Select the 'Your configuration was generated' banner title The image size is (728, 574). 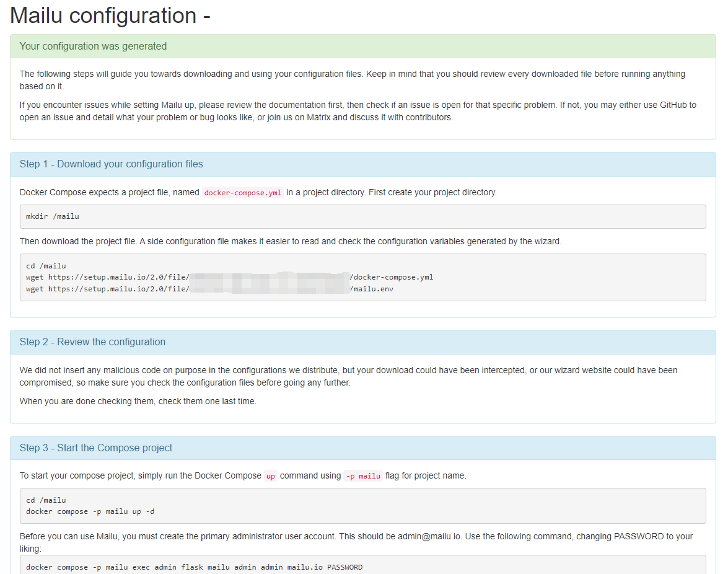93,46
